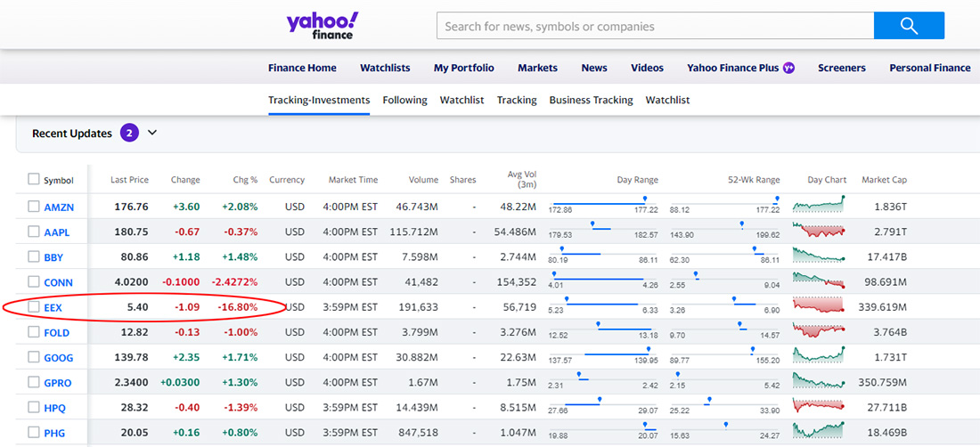This screenshot has width=980, height=447.
Task: Check the BBY row checkbox
Action: coord(33,256)
